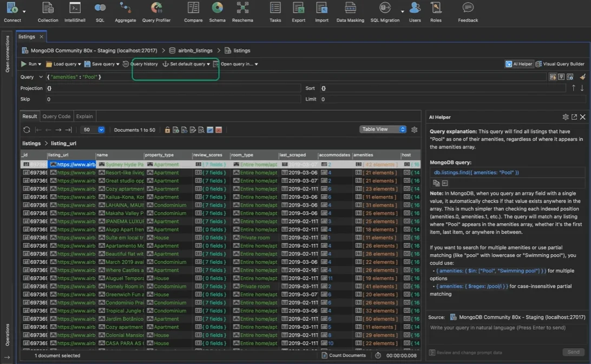Image resolution: width=591 pixels, height=364 pixels.
Task: Expand the Query label dropdown
Action: click(x=41, y=77)
